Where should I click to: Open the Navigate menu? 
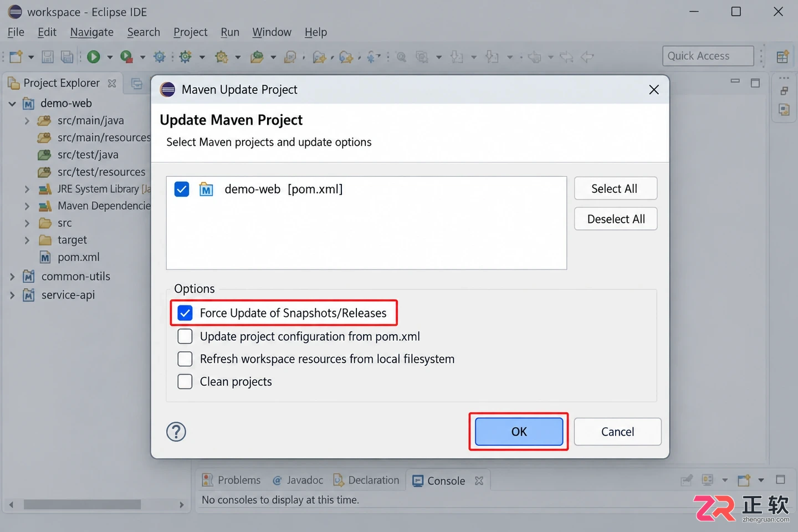click(x=92, y=32)
